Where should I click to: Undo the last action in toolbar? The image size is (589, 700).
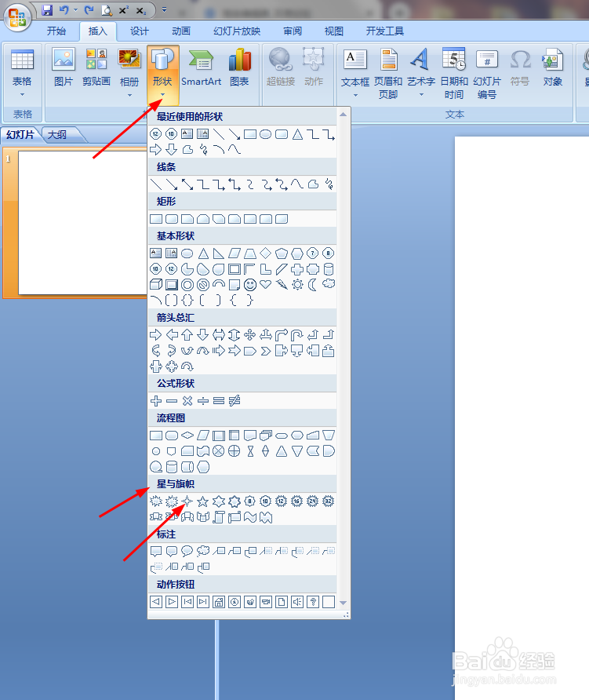coord(64,10)
